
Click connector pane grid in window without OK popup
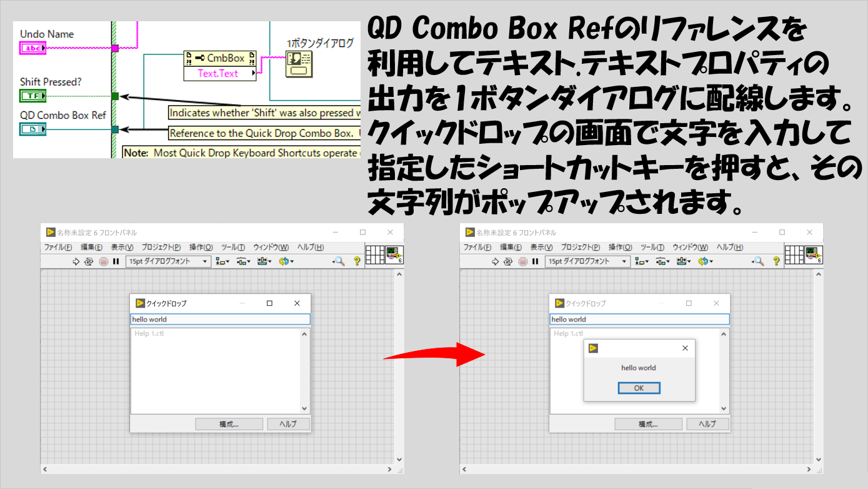[x=374, y=255]
